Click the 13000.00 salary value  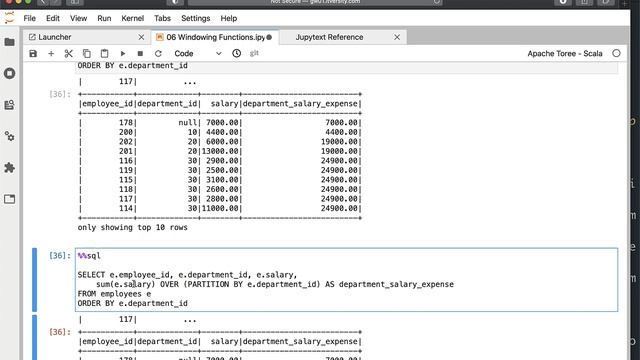[220, 151]
